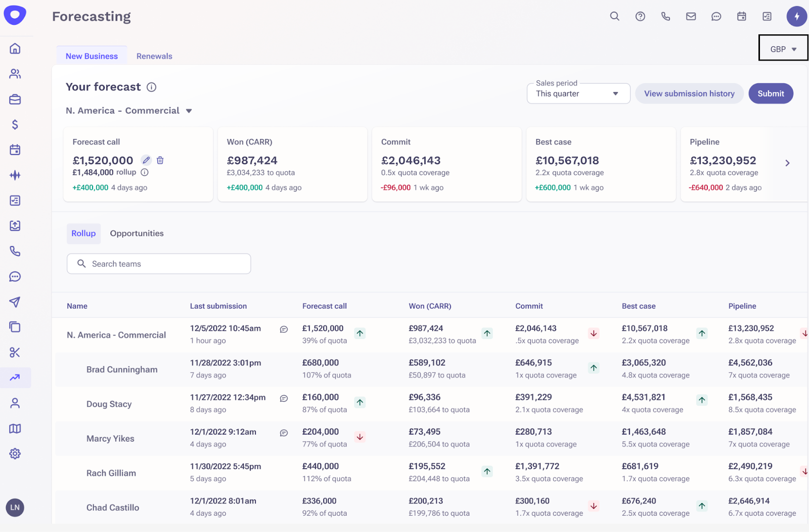The width and height of the screenshot is (809, 532).
Task: Click the help question mark icon
Action: click(x=640, y=16)
